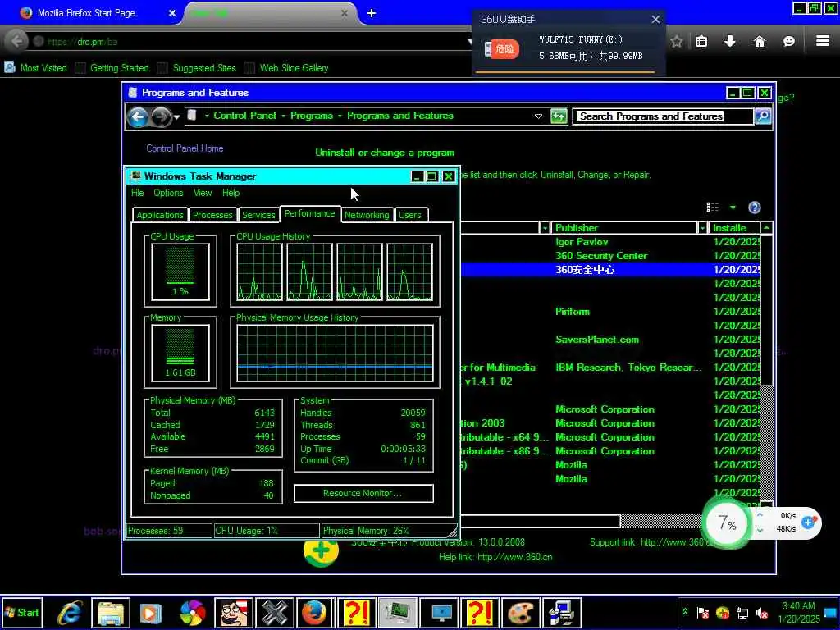This screenshot has width=840, height=630.
Task: Open Control Panel Home link
Action: [x=185, y=148]
